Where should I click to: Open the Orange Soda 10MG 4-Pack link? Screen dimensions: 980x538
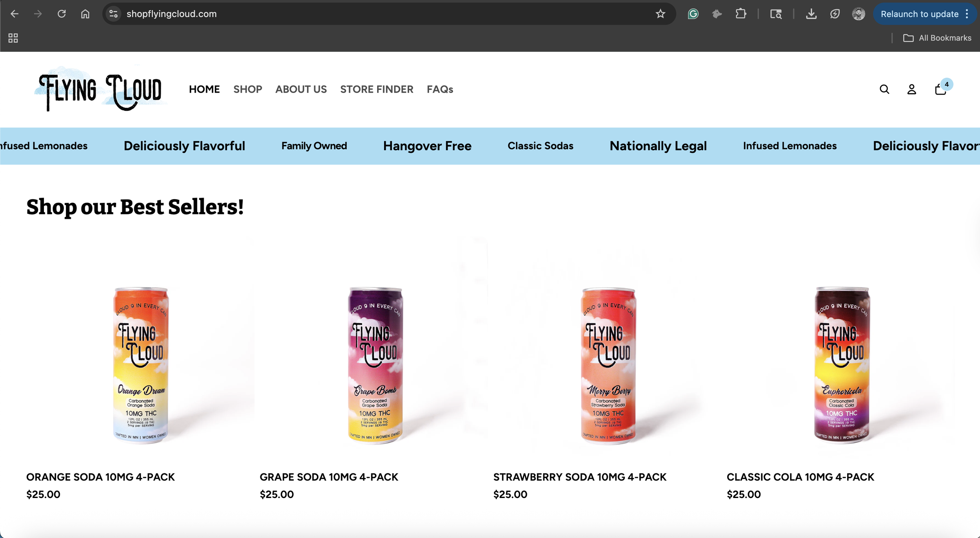point(100,477)
